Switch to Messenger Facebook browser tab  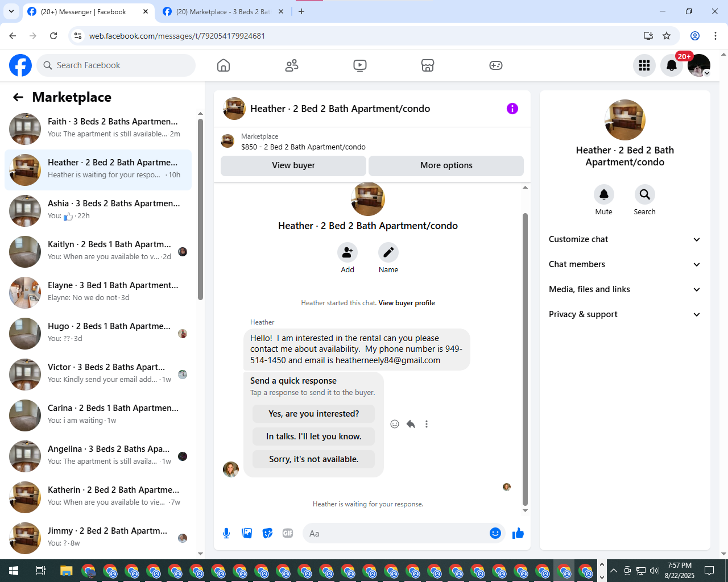click(89, 11)
